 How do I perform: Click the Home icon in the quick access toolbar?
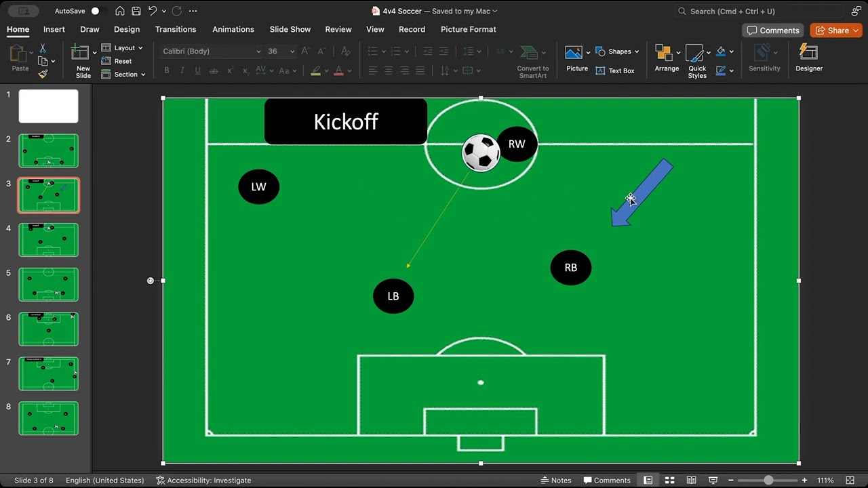click(120, 11)
